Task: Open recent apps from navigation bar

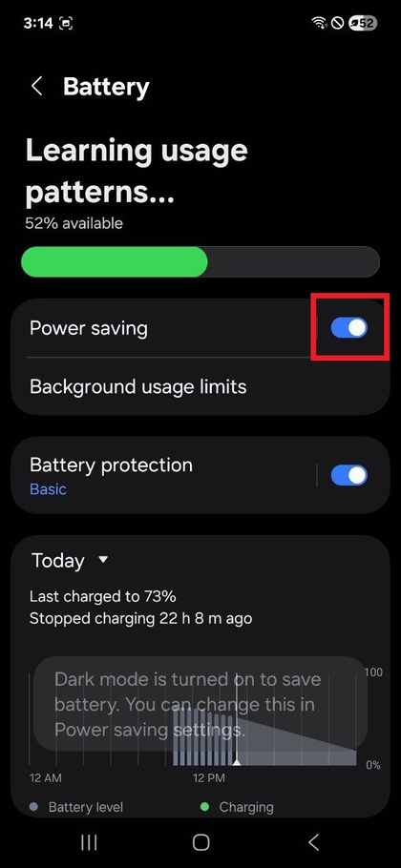Action: click(x=89, y=842)
